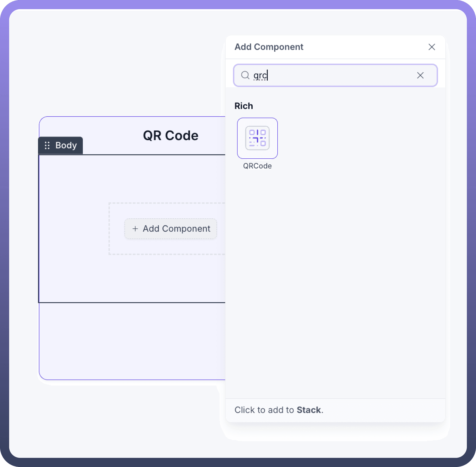Click the Rich category heading
The image size is (476, 467).
pos(243,106)
